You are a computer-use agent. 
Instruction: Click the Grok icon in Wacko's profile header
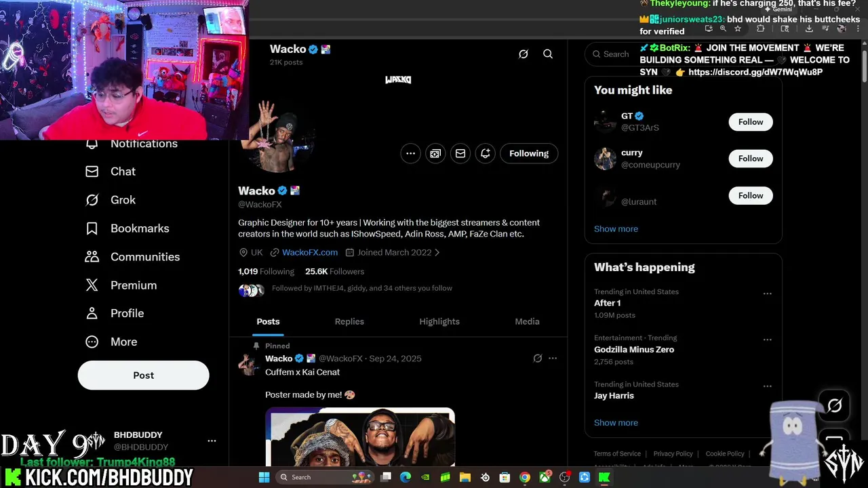point(524,54)
